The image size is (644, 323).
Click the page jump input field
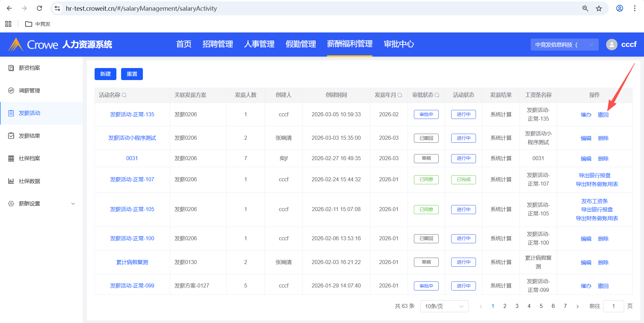click(x=613, y=306)
